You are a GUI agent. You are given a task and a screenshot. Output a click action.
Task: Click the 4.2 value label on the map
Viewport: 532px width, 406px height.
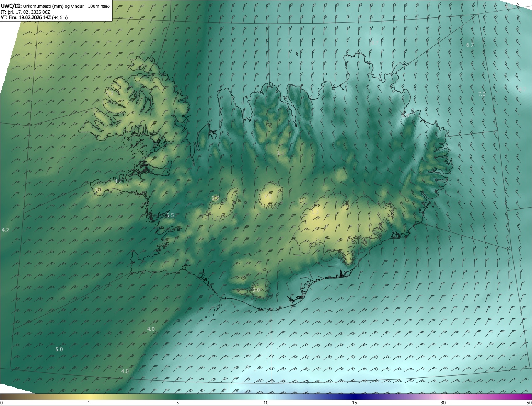click(x=5, y=230)
